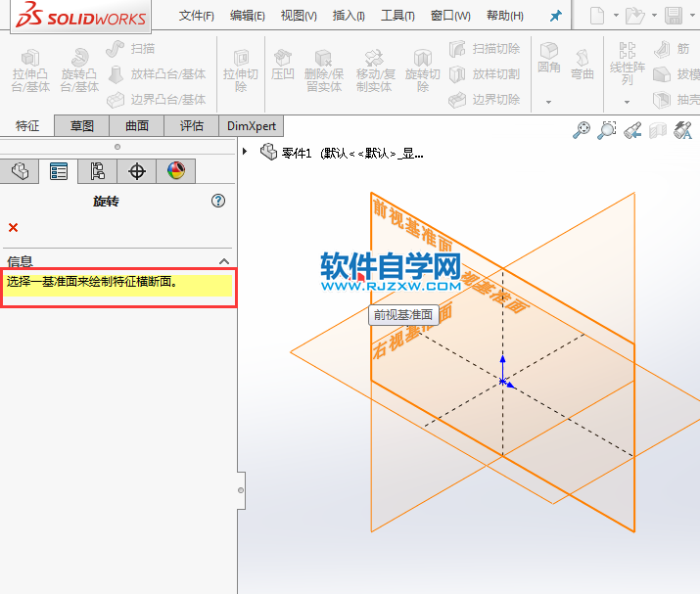Select the Boundary Boss/Base (边界凸台/基体) tool

tap(157, 100)
